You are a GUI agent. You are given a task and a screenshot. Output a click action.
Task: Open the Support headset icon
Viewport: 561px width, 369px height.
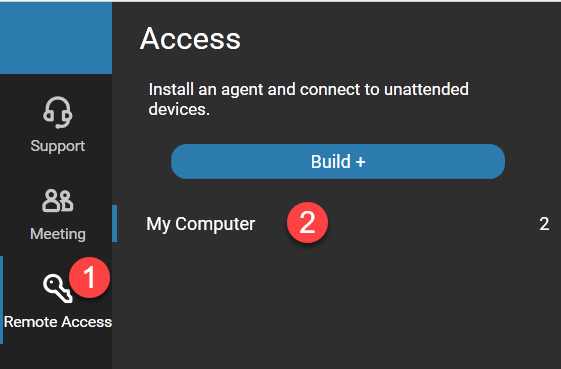pos(58,112)
